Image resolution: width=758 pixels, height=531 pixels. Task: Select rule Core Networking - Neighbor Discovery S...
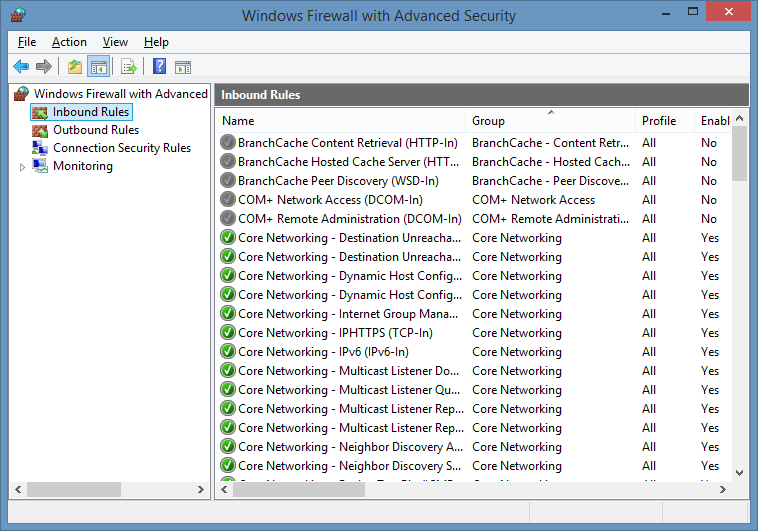349,466
